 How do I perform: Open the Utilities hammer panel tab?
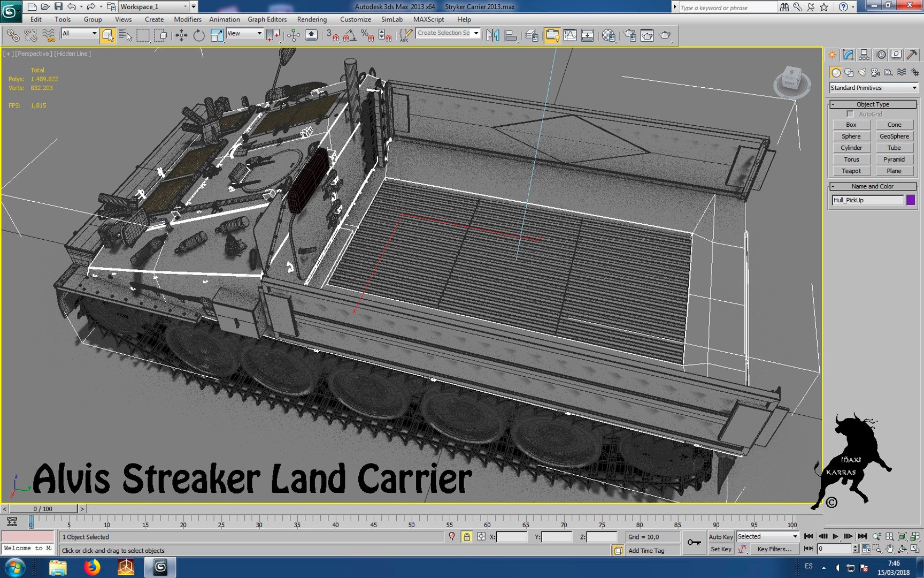tap(912, 55)
